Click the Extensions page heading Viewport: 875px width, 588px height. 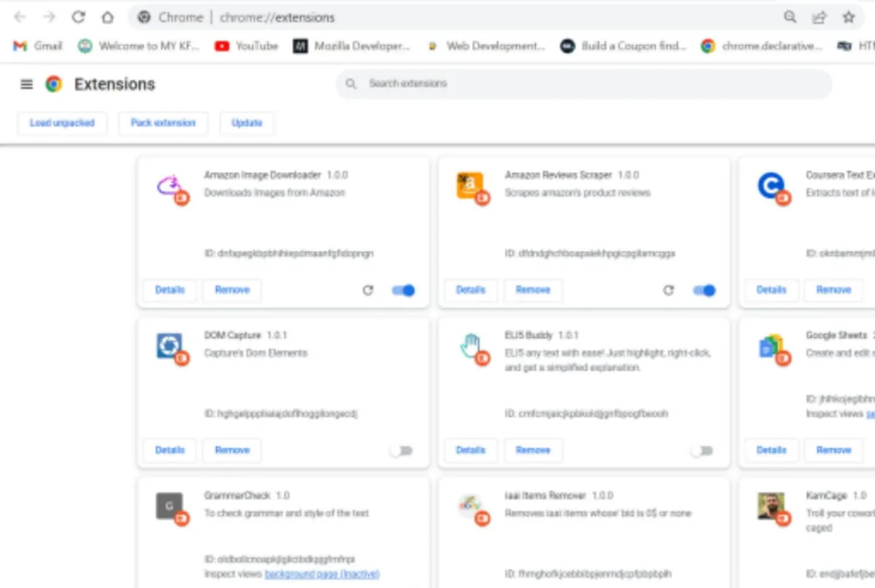click(x=114, y=85)
